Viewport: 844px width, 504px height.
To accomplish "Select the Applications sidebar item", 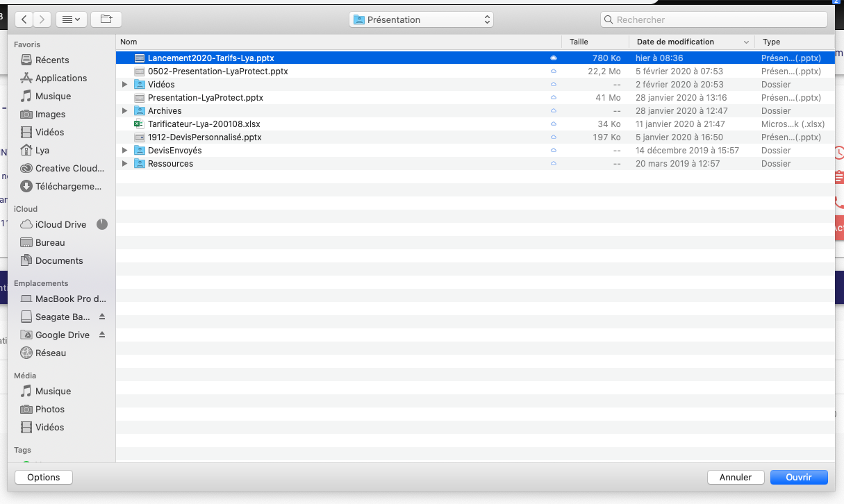I will [61, 78].
